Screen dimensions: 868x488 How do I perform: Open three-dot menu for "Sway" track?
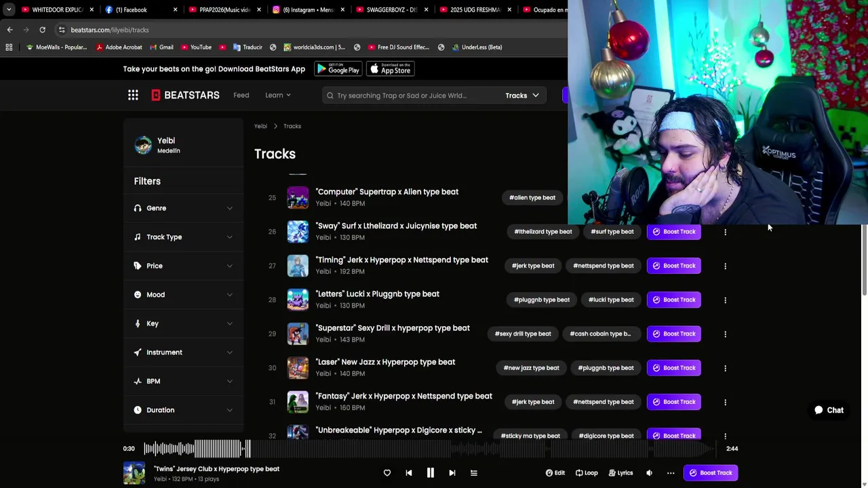725,232
